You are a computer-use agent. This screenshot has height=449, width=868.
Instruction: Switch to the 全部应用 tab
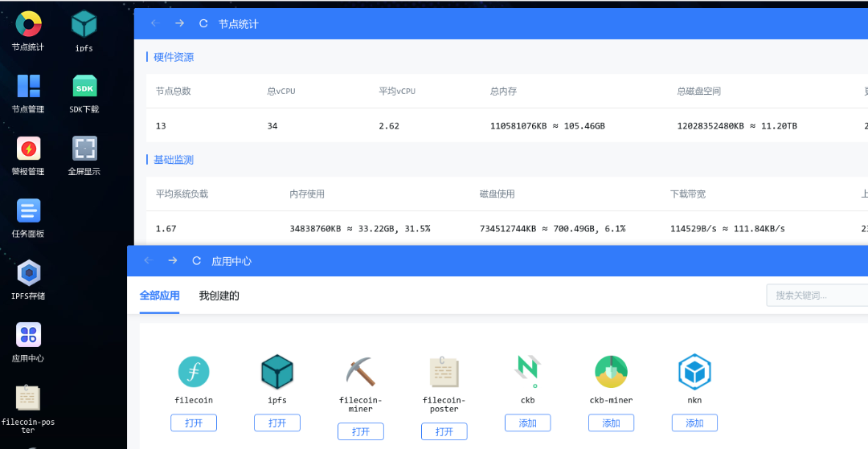point(159,296)
